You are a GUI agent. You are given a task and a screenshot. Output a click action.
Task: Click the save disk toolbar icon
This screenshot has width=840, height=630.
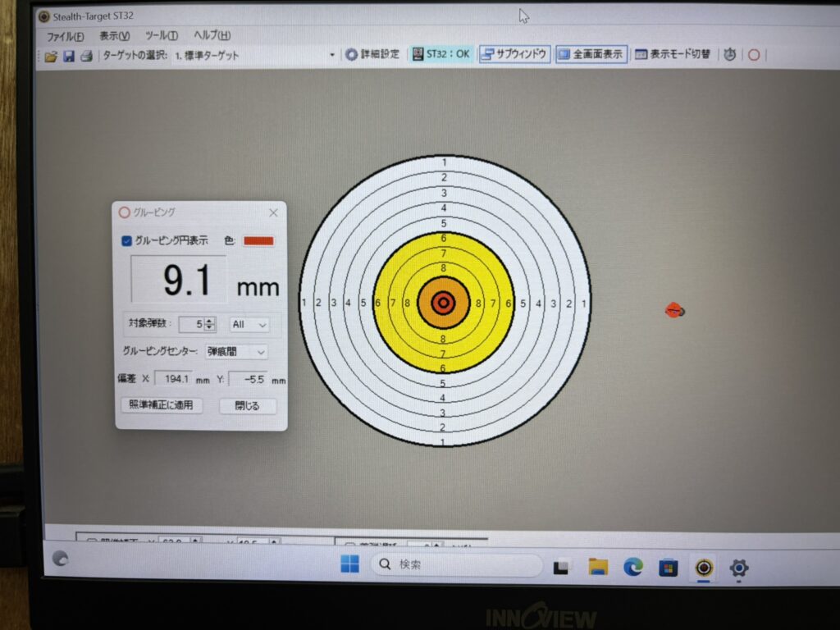point(69,56)
